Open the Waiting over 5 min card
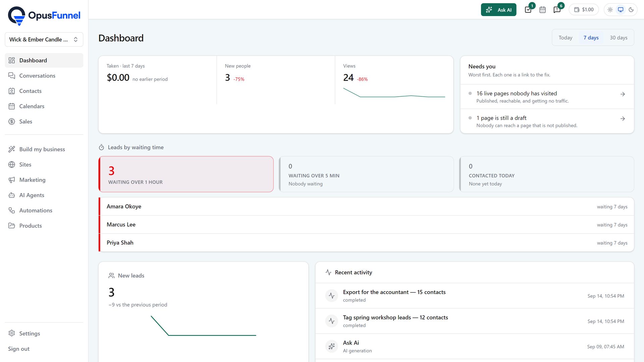This screenshot has width=644, height=362. coord(366,174)
